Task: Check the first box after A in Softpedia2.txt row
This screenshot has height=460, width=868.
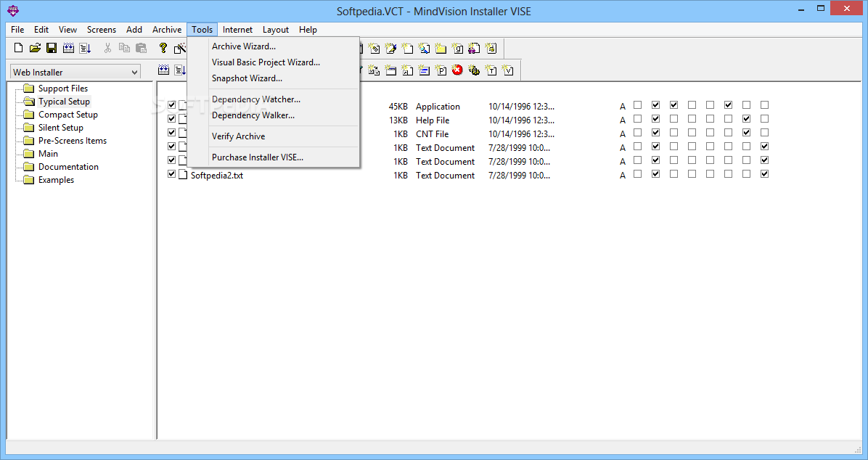Action: pyautogui.click(x=638, y=174)
